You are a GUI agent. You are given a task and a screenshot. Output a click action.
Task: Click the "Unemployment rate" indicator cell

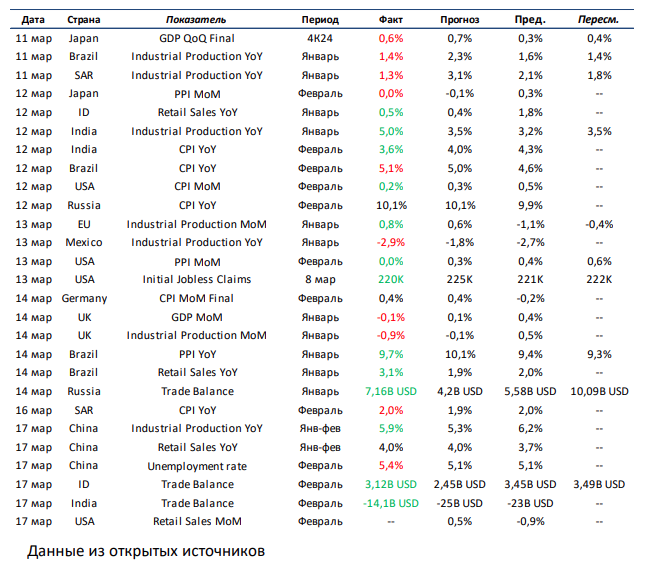pos(196,466)
